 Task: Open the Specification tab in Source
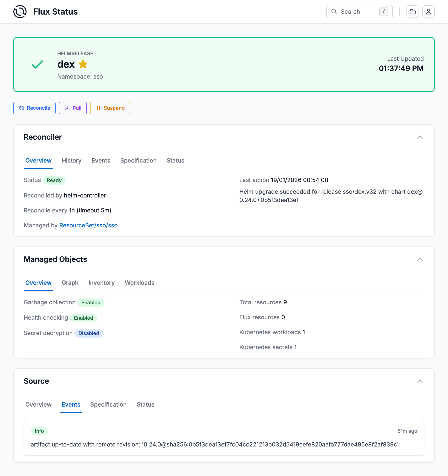108,405
